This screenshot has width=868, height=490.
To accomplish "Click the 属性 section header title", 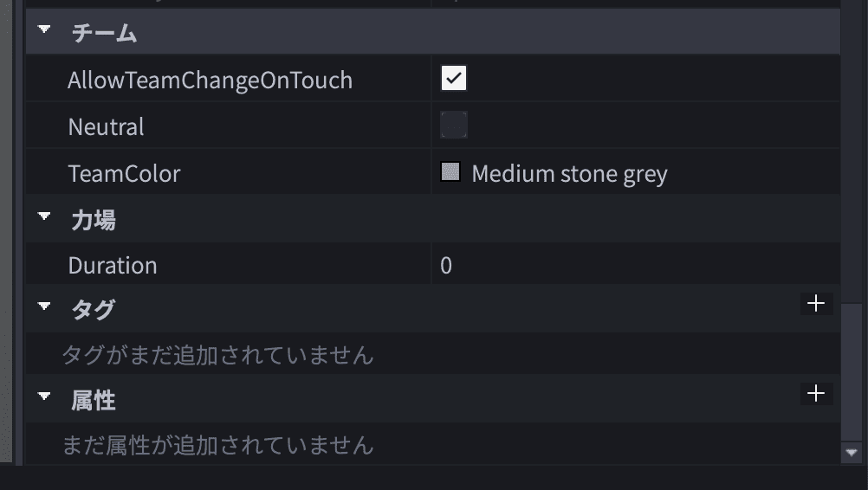I will 93,400.
